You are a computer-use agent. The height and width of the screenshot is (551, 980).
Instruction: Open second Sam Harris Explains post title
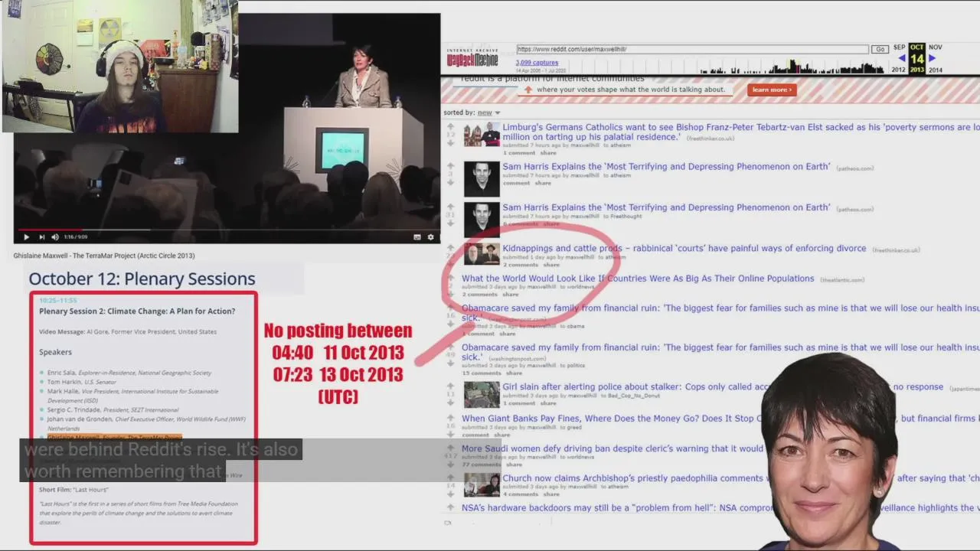pyautogui.click(x=666, y=207)
